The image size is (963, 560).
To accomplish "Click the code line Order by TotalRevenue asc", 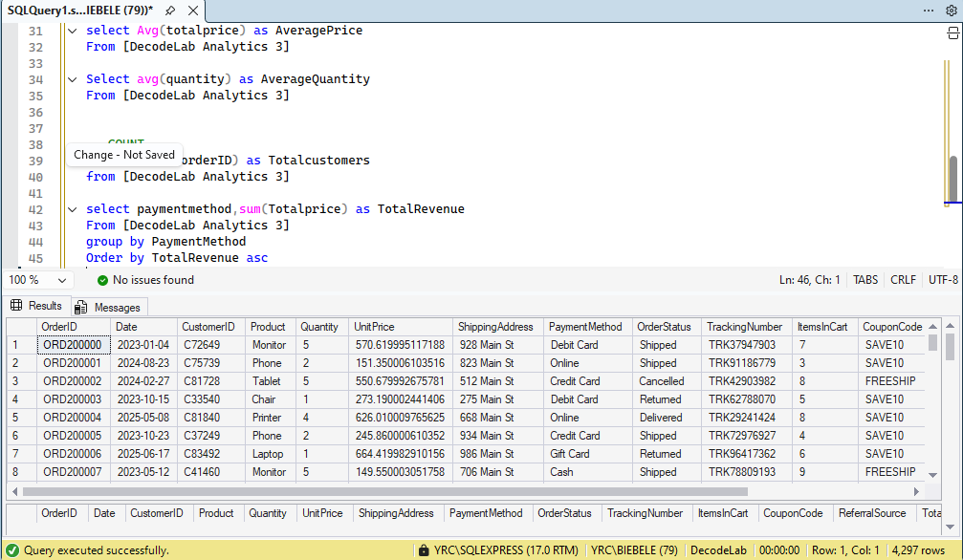I will (177, 258).
